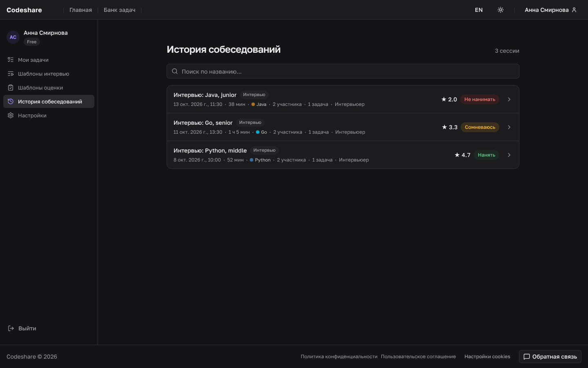Click the Интервью tag on the Java row
The height and width of the screenshot is (368, 588).
click(254, 94)
